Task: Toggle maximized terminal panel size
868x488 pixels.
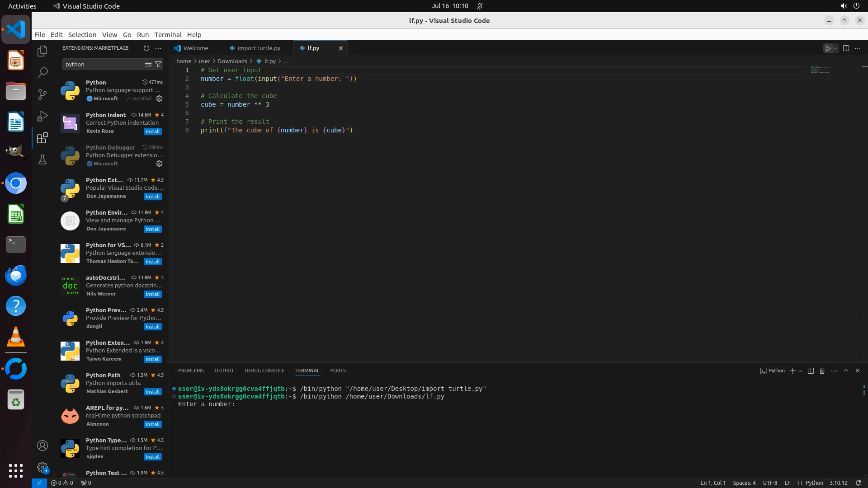Action: (845, 371)
